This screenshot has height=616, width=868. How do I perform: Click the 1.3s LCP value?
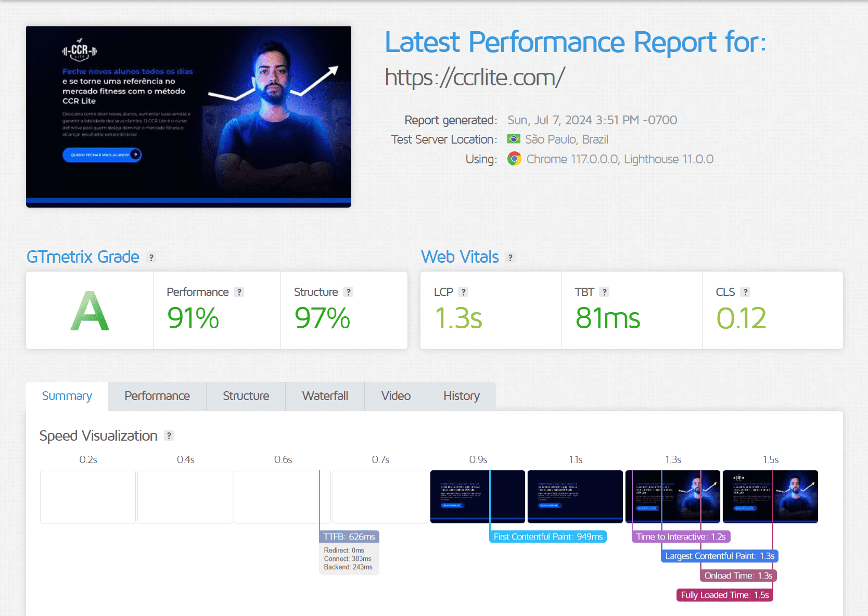[458, 318]
